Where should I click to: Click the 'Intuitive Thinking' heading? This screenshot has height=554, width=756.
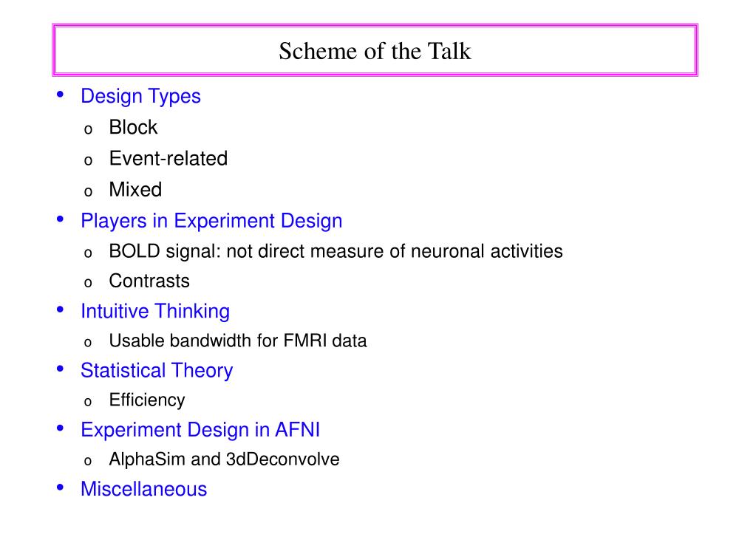[x=154, y=312]
